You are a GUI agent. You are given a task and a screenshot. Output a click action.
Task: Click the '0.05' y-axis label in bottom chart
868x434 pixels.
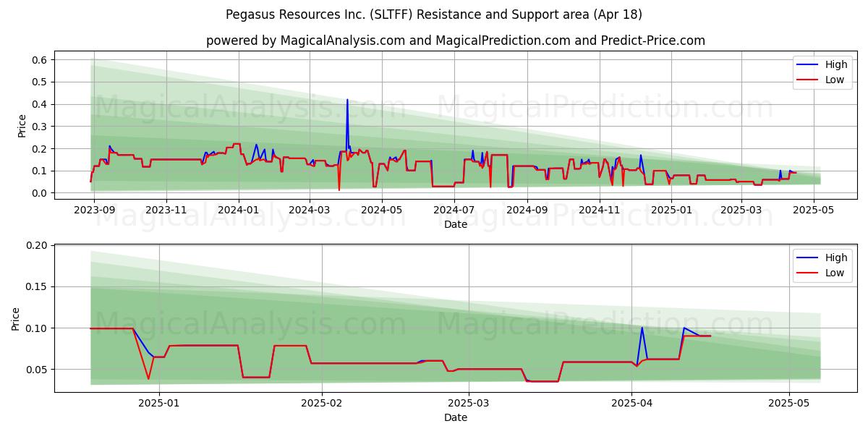pyautogui.click(x=36, y=370)
